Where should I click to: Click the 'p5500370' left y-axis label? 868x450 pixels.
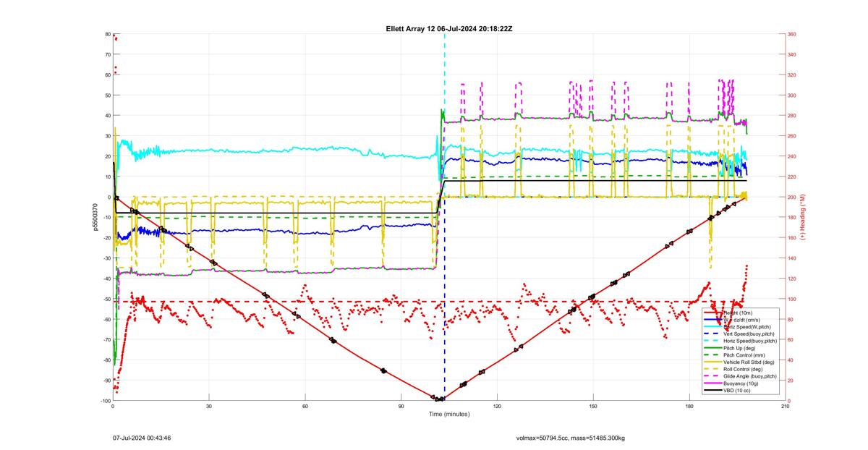[x=94, y=217]
